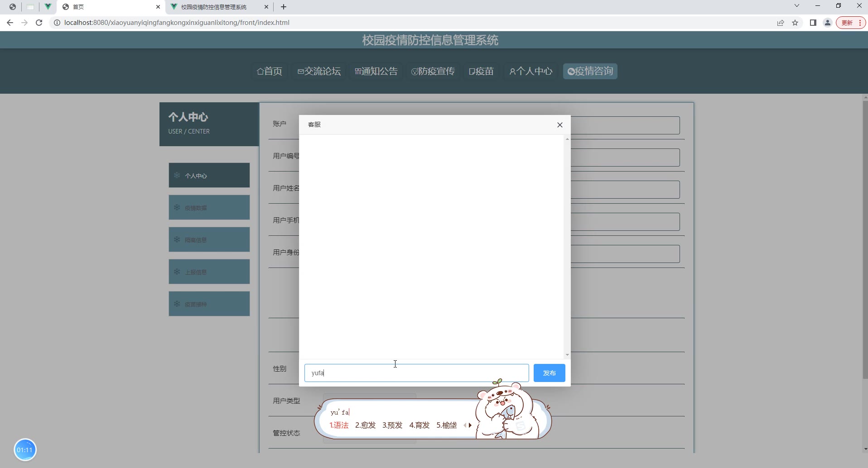This screenshot has width=868, height=468.
Task: Reload the current page
Action: tap(39, 23)
